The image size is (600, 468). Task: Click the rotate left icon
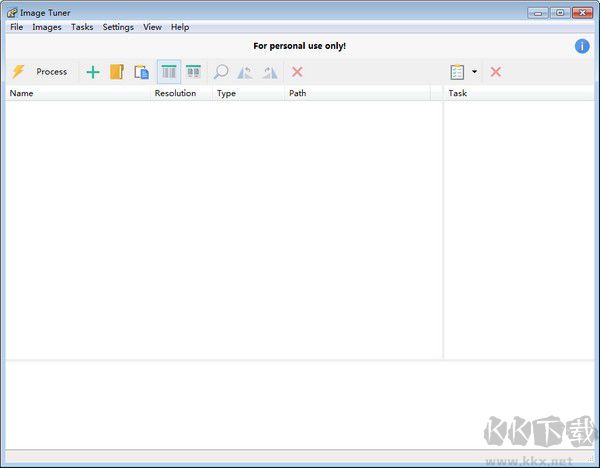pyautogui.click(x=245, y=72)
